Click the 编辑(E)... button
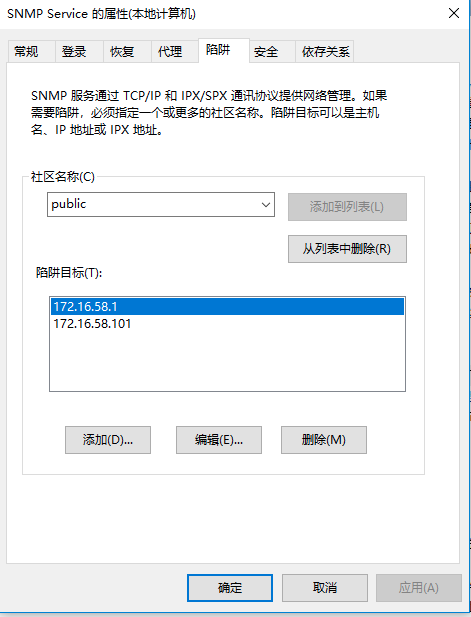This screenshot has width=471, height=617. (219, 440)
